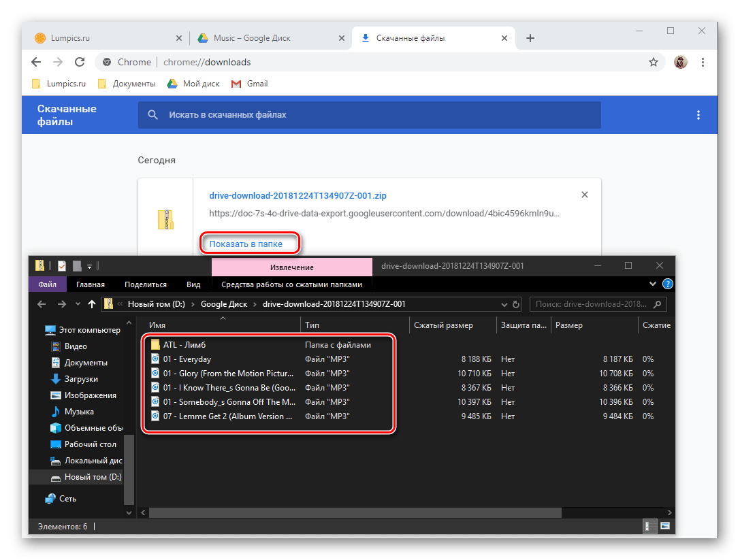Refresh the Explorer folder view
The image size is (740, 560).
pyautogui.click(x=516, y=304)
